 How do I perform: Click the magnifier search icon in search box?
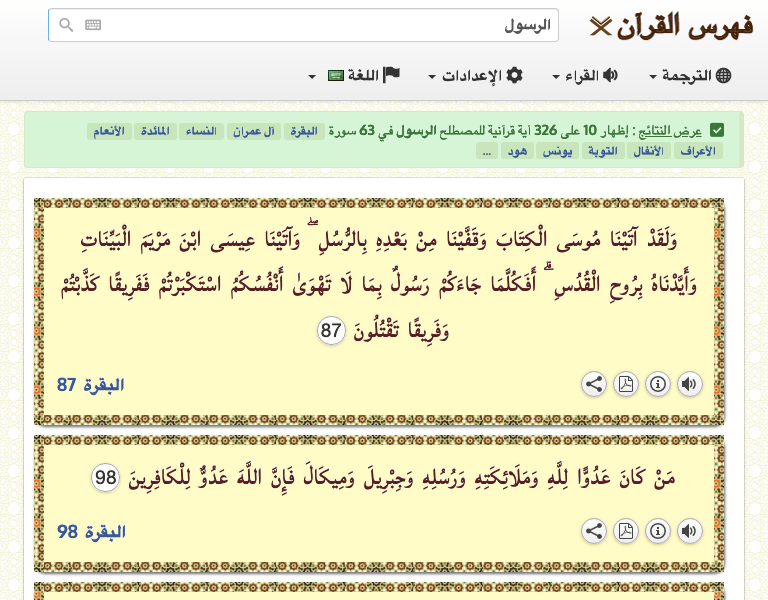tap(66, 25)
